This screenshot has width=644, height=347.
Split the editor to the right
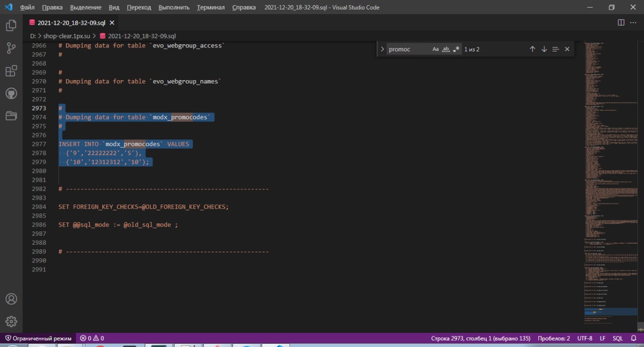tap(621, 23)
